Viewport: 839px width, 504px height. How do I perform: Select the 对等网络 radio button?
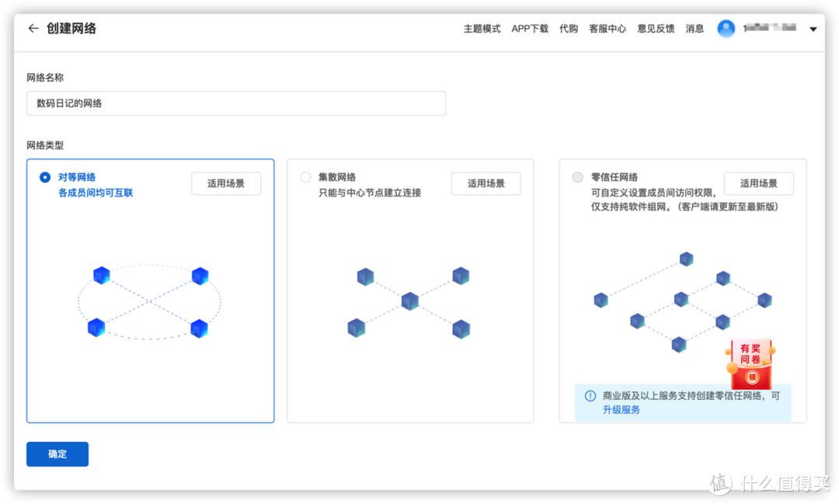click(x=45, y=178)
